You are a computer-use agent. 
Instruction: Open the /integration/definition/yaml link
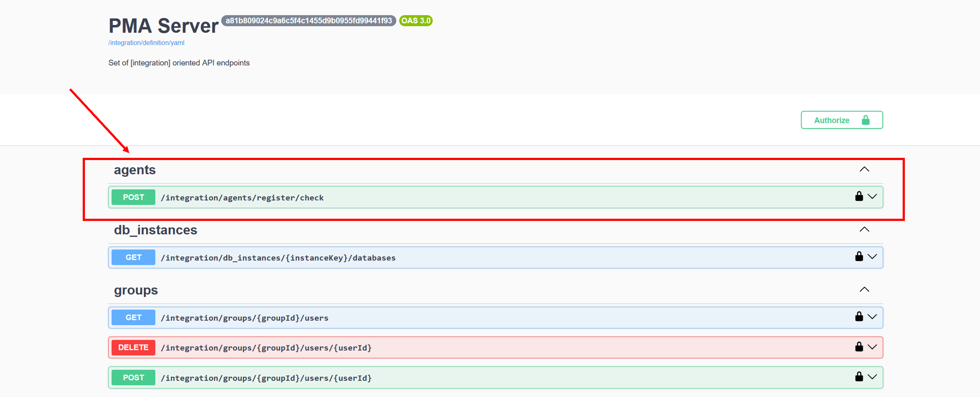(x=146, y=43)
